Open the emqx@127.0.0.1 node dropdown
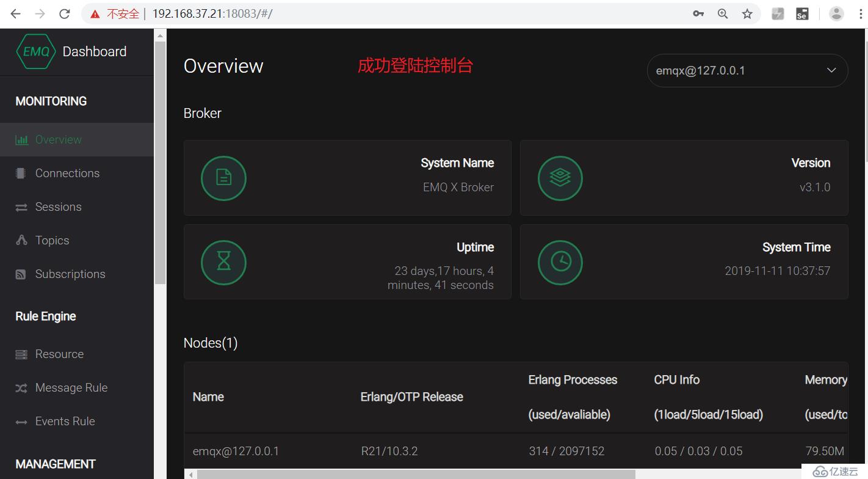This screenshot has height=479, width=868. tap(747, 70)
